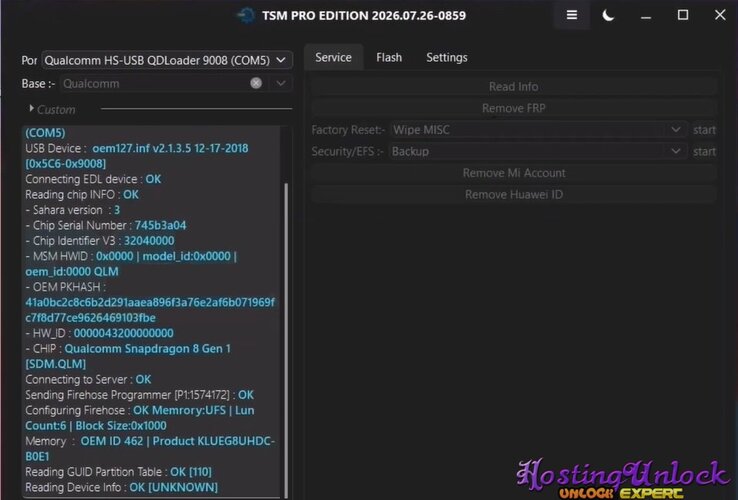Switch to the Flash tab
The image size is (738, 500).
[389, 57]
